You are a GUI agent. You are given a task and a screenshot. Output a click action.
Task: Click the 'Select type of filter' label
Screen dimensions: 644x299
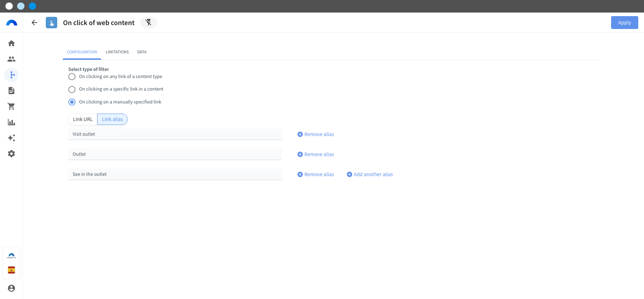89,69
